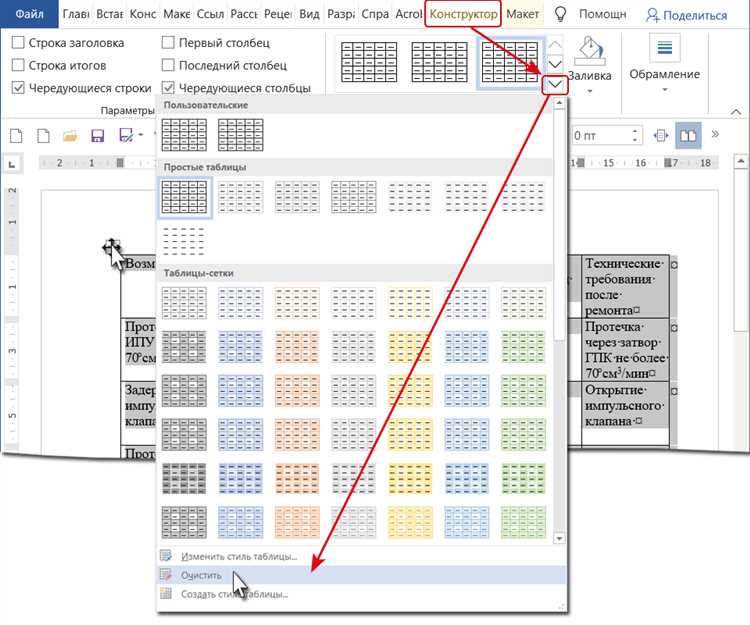Open the dropdown arrow beside Save As

click(141, 135)
